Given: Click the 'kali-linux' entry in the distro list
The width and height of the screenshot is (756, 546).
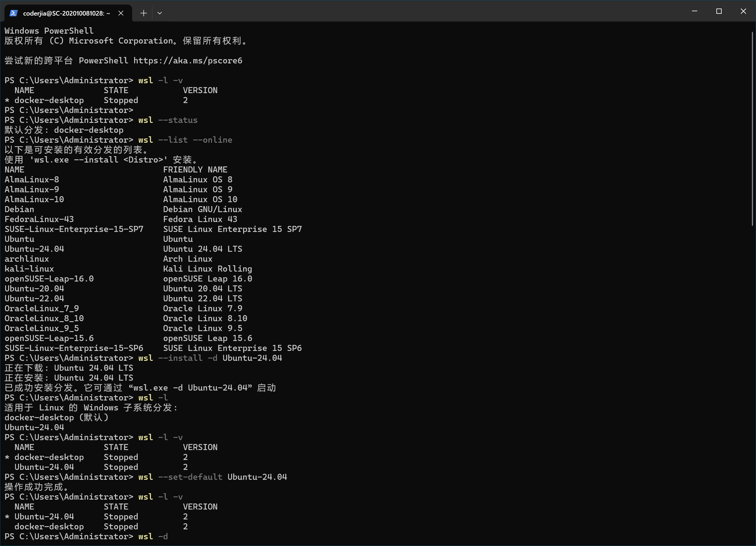Looking at the screenshot, I should click(x=29, y=269).
